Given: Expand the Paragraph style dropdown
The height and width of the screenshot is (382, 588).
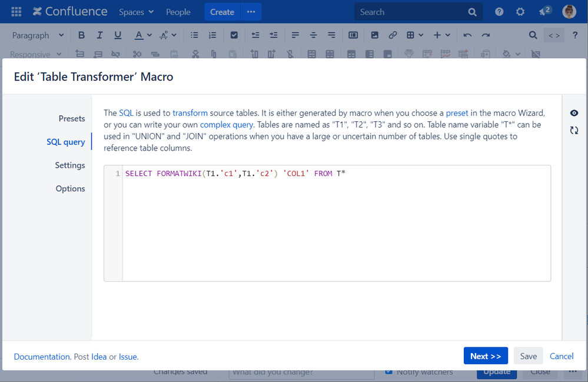Looking at the screenshot, I should point(38,35).
